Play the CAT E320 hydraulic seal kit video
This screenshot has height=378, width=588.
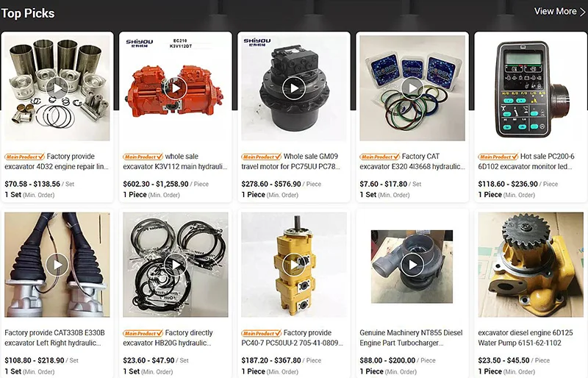pyautogui.click(x=412, y=88)
